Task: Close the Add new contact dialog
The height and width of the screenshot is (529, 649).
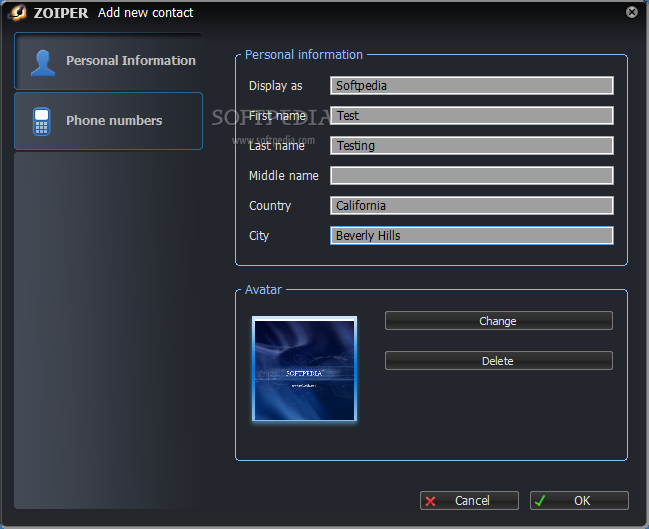Action: click(x=632, y=12)
